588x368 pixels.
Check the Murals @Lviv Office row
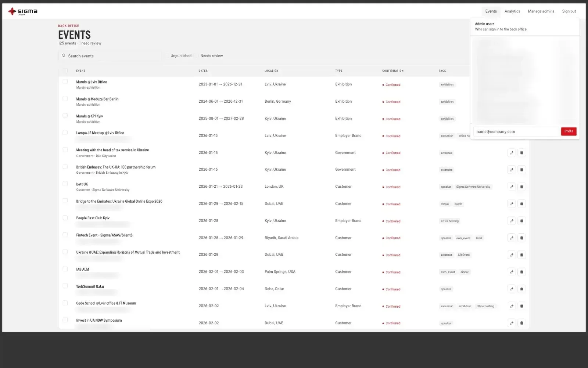point(65,81)
